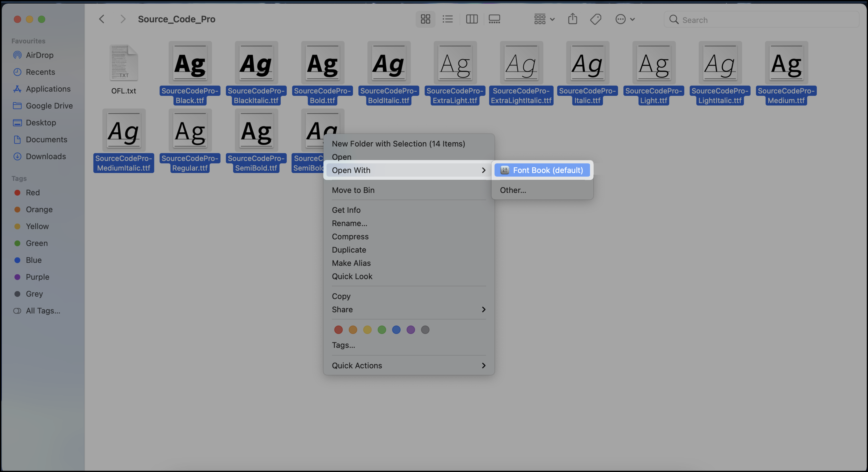Click the Search field

[762, 20]
